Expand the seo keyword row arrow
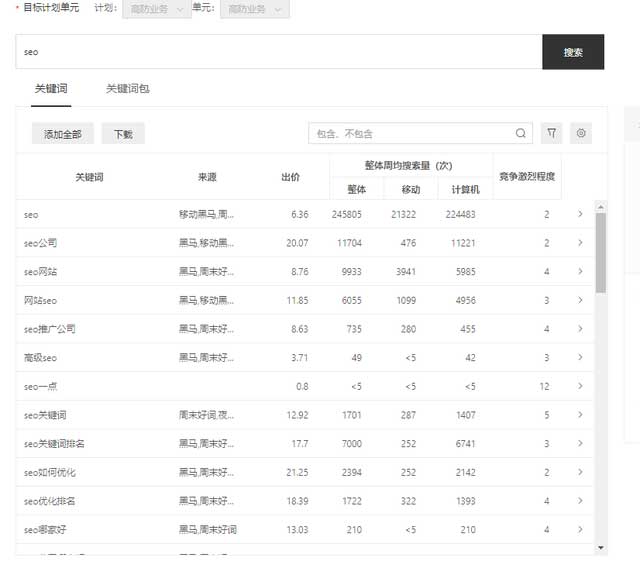 (580, 214)
